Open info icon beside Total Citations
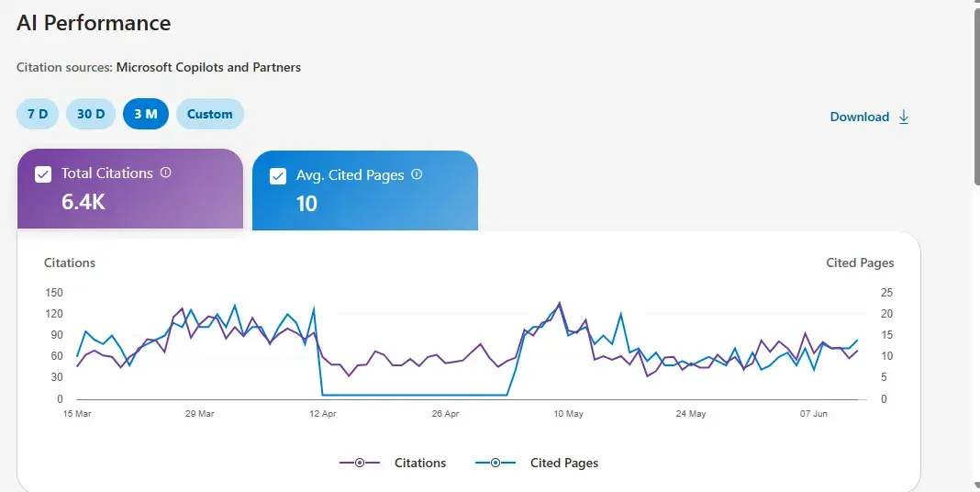 click(x=165, y=173)
